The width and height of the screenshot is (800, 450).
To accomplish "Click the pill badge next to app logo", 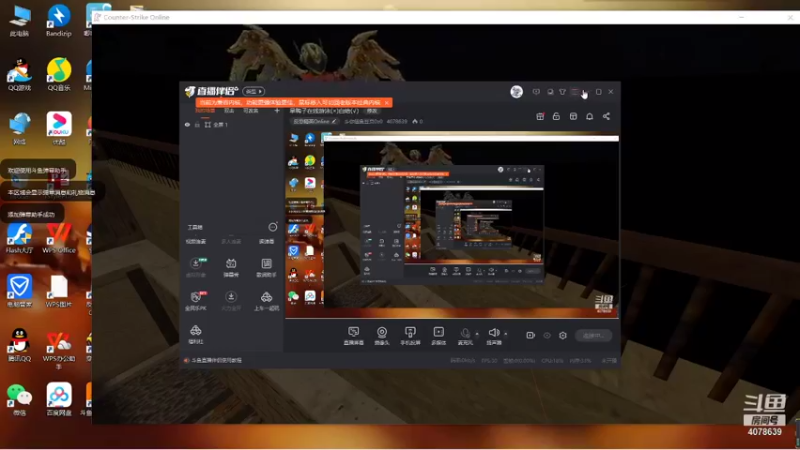I will coord(254,92).
